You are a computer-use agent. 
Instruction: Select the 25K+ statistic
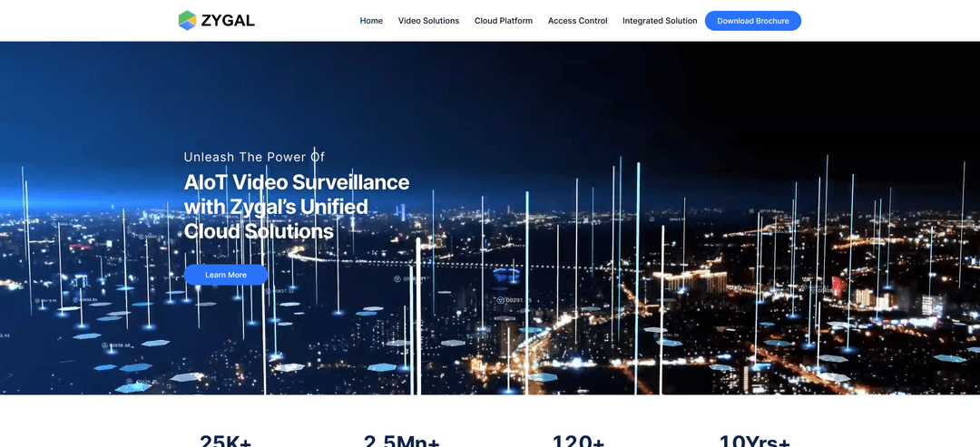point(225,441)
